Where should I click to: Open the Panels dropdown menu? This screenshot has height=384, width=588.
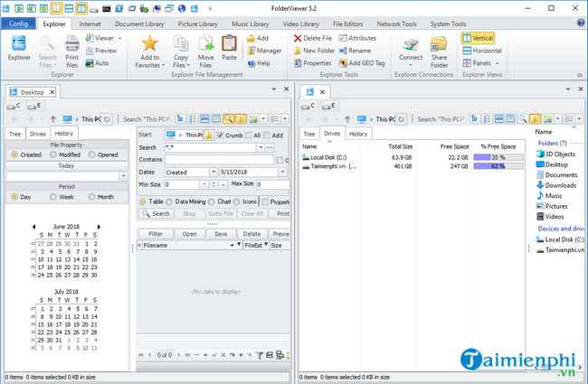tap(486, 63)
